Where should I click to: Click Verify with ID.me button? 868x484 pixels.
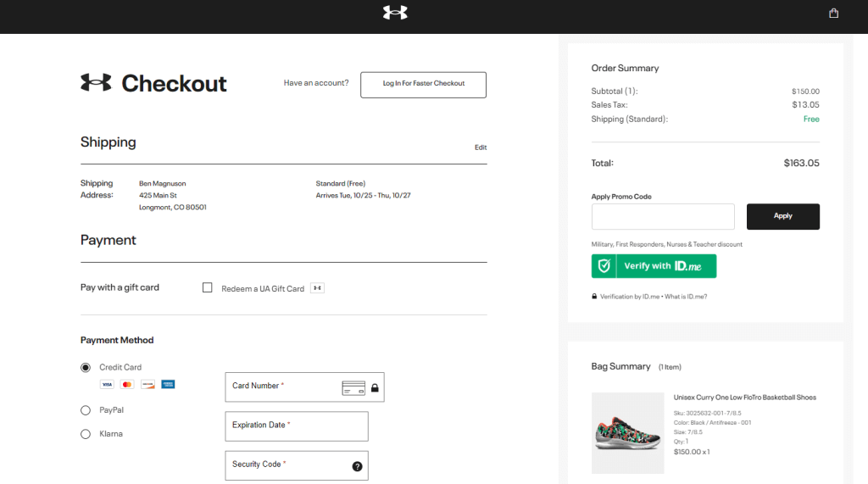click(654, 266)
